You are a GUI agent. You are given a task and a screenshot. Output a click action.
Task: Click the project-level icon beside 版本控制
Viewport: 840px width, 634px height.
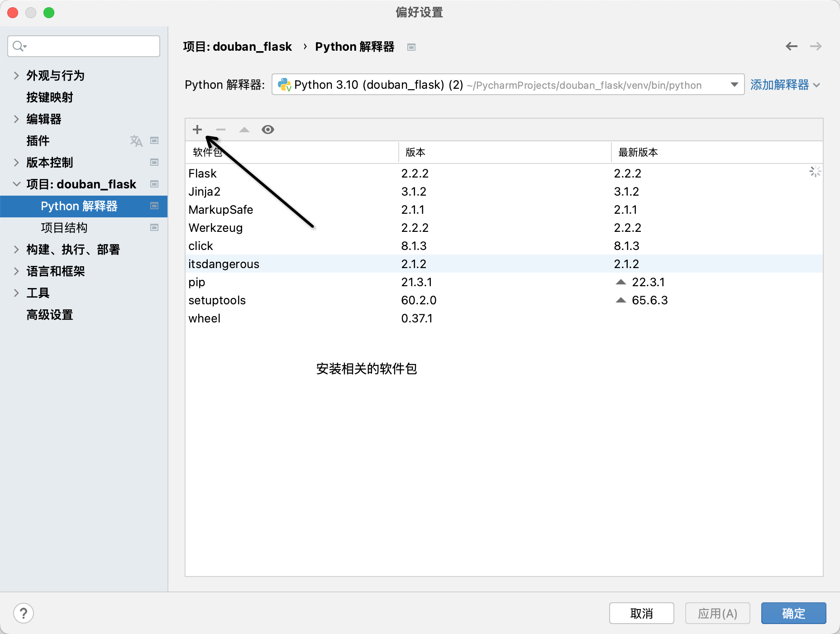154,163
